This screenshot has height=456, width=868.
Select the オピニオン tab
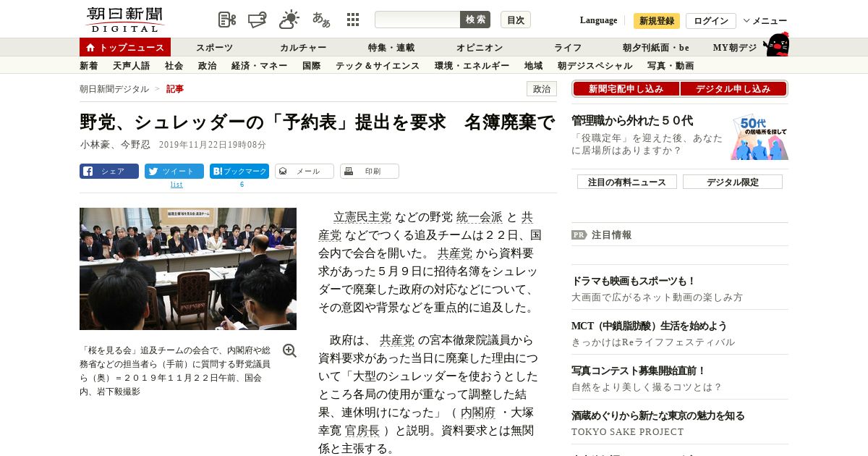point(480,48)
